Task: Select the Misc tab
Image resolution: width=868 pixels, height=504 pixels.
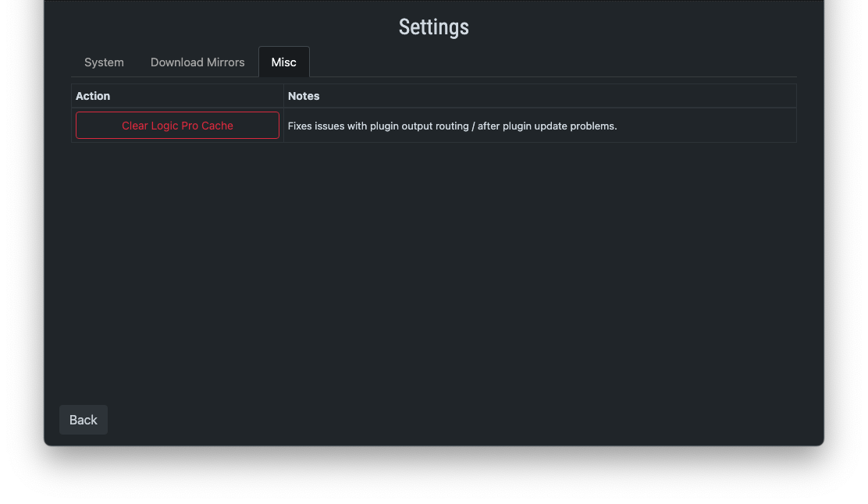Action: [x=283, y=62]
